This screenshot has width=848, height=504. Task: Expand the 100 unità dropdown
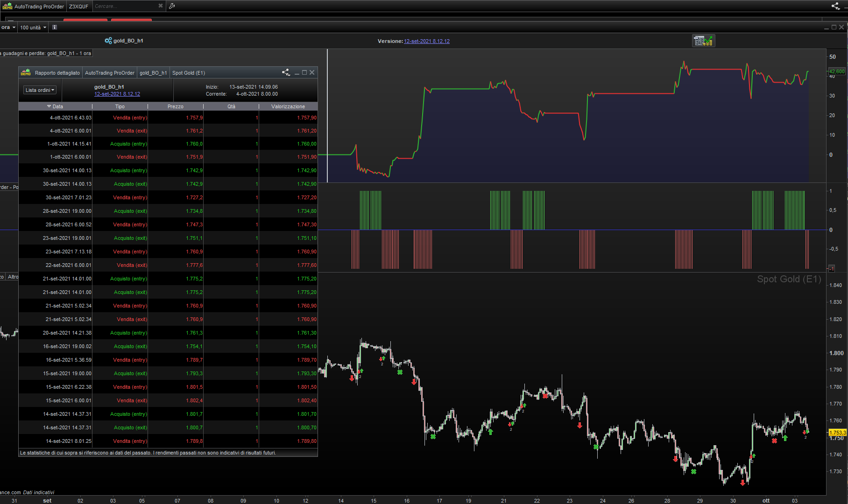(33, 28)
